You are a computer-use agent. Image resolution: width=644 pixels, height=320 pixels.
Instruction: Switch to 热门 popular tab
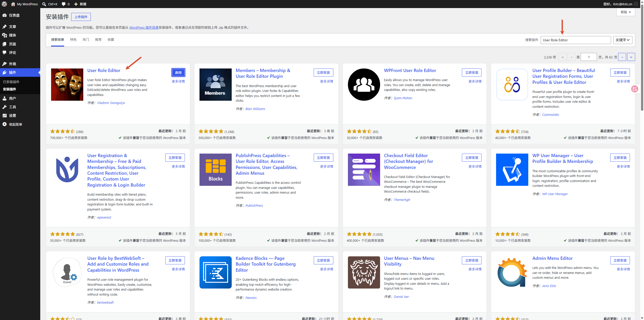click(x=86, y=40)
